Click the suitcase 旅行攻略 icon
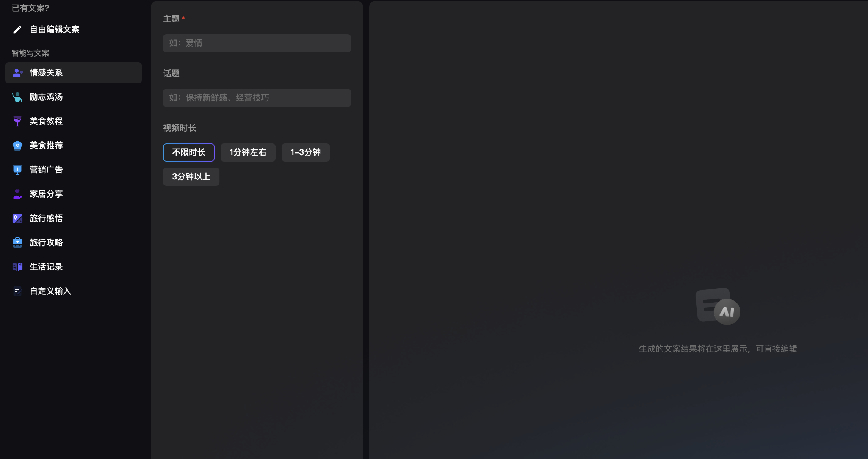The width and height of the screenshot is (868, 459). (x=17, y=243)
